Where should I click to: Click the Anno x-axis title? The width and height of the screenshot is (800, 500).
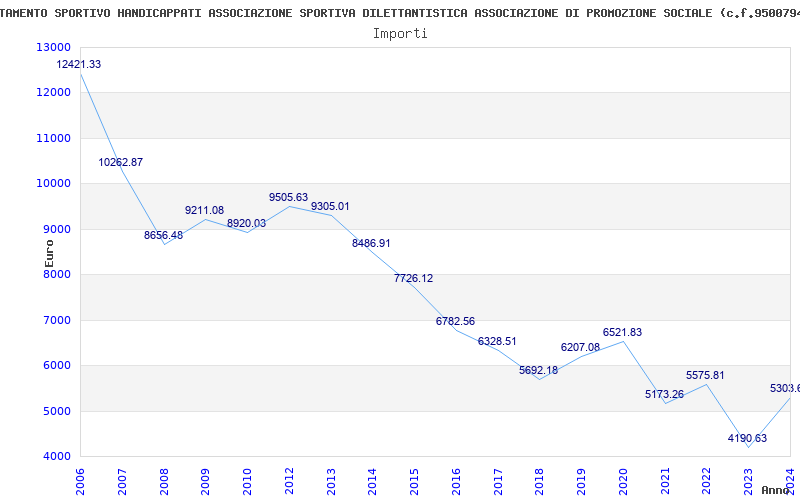[776, 490]
